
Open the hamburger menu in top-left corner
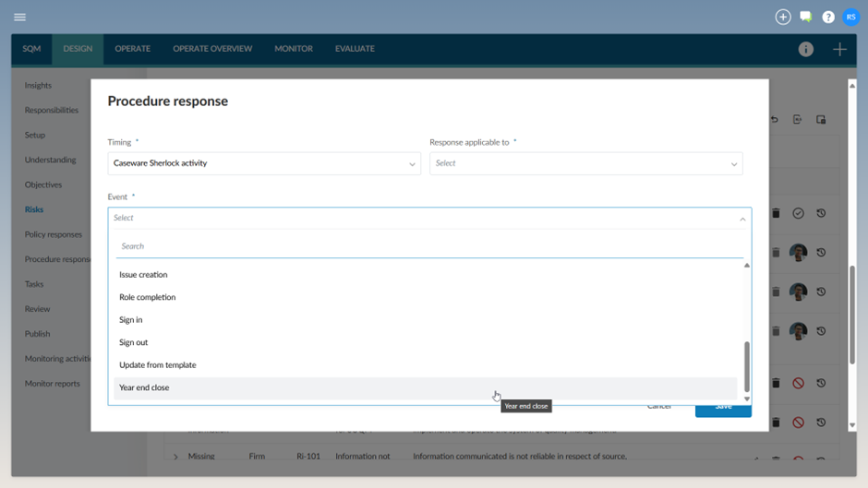point(19,17)
